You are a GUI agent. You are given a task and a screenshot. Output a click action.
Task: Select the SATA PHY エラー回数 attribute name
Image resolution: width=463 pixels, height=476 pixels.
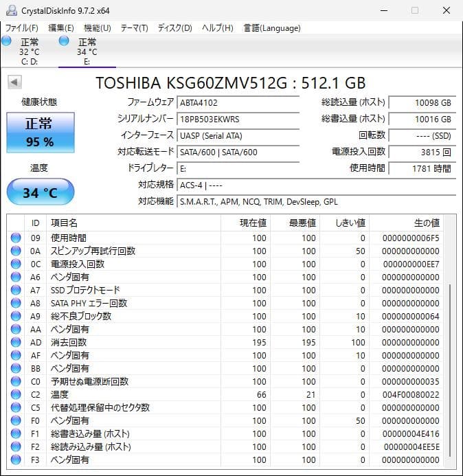(x=89, y=303)
